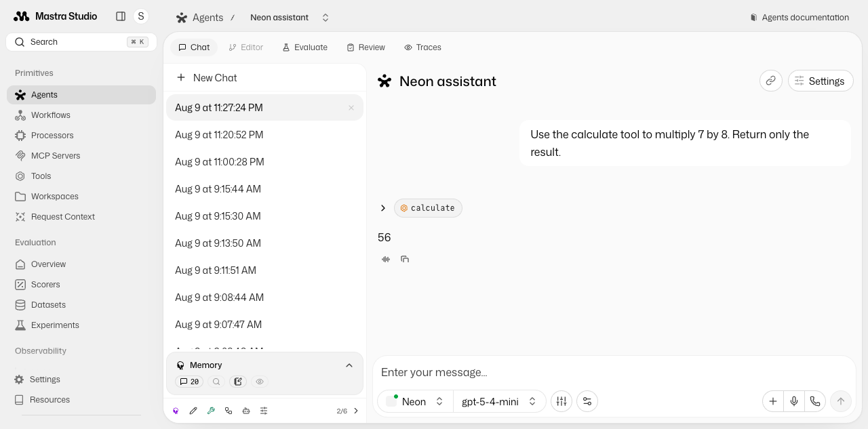This screenshot has height=429, width=868.
Task: Click the Agents breadcrumb
Action: tap(199, 18)
